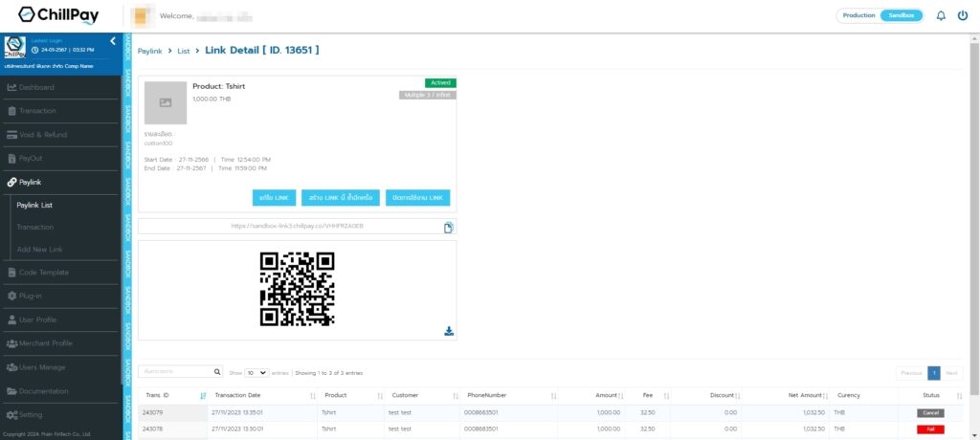Click the Multiple 3 / Infinit badge

click(428, 95)
